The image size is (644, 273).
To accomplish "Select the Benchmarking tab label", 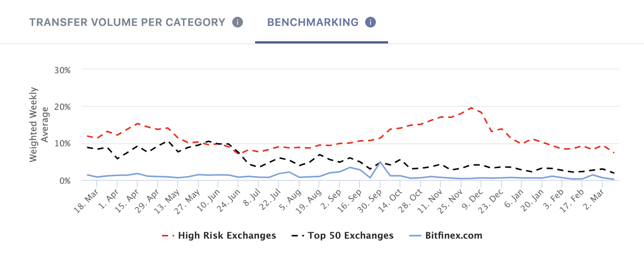I will [x=313, y=22].
